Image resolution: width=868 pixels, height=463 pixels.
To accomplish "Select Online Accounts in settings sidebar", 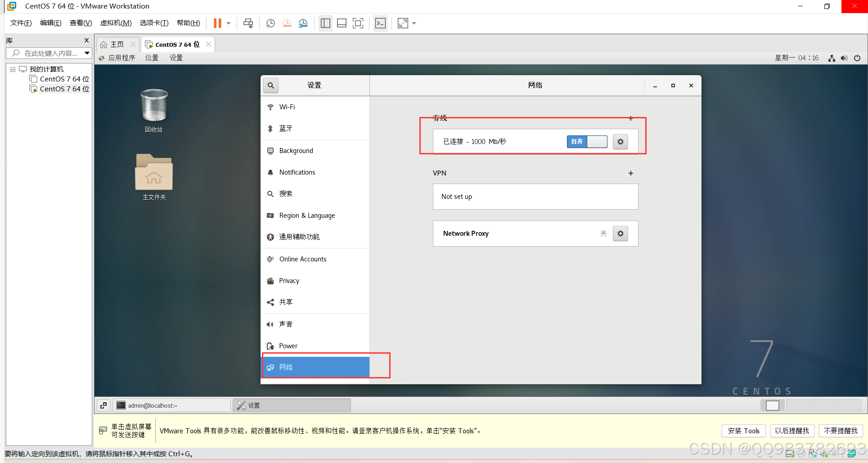I will tap(315, 259).
